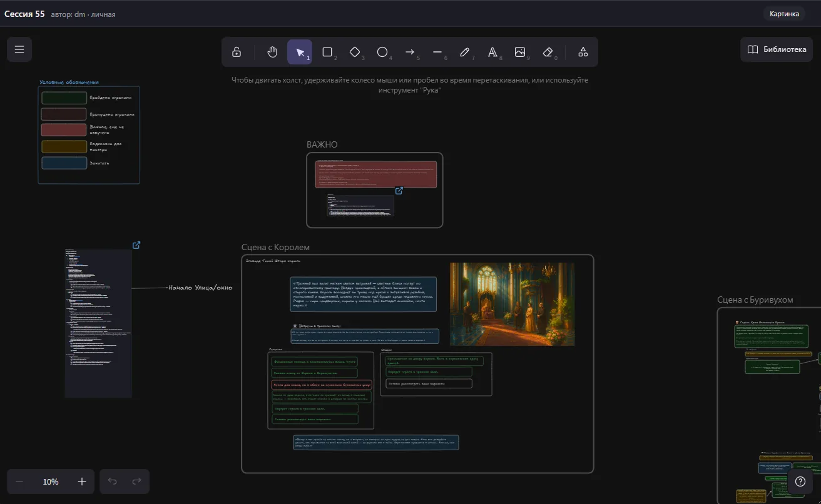Reset zoom via the 10% label

[51, 481]
